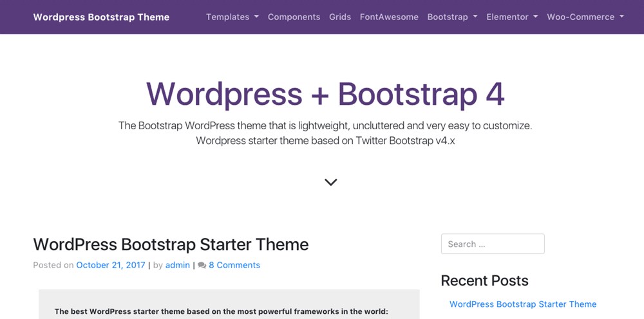644x319 pixels.
Task: Open the October 21, 2017 date link
Action: 111,265
